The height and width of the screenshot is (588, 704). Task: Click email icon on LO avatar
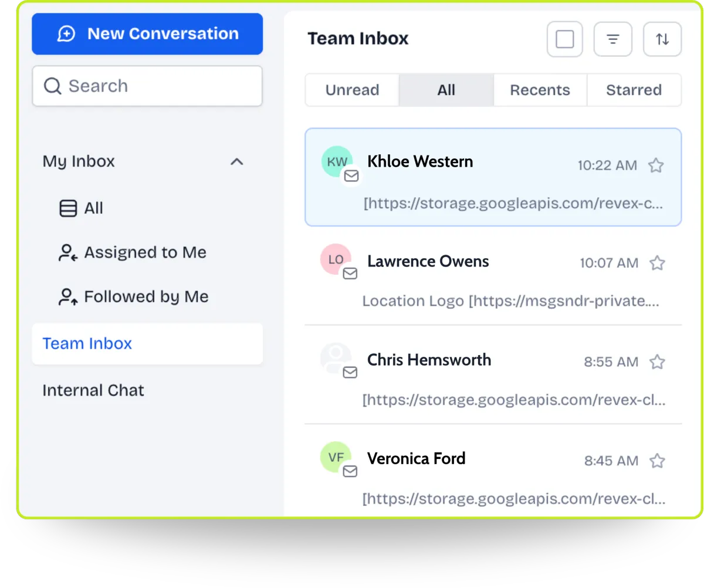350,273
